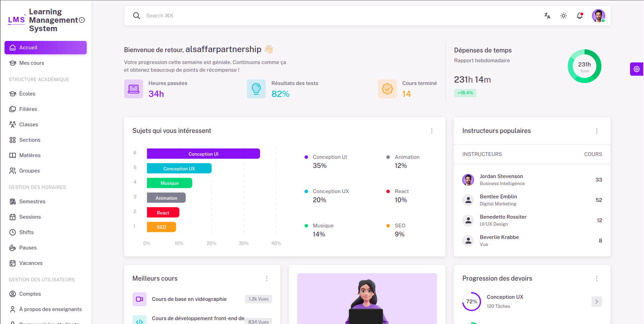Open options menu of Sujets qui vous intéressent
The image size is (644, 324).
click(432, 131)
